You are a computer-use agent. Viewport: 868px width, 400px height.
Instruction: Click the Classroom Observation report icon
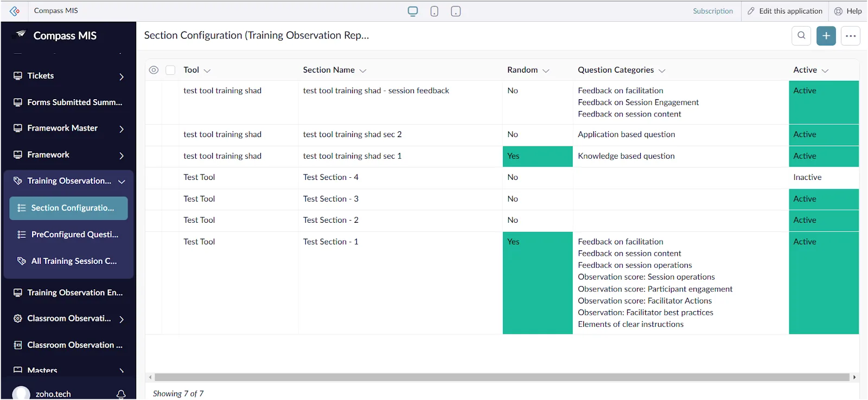click(x=18, y=345)
